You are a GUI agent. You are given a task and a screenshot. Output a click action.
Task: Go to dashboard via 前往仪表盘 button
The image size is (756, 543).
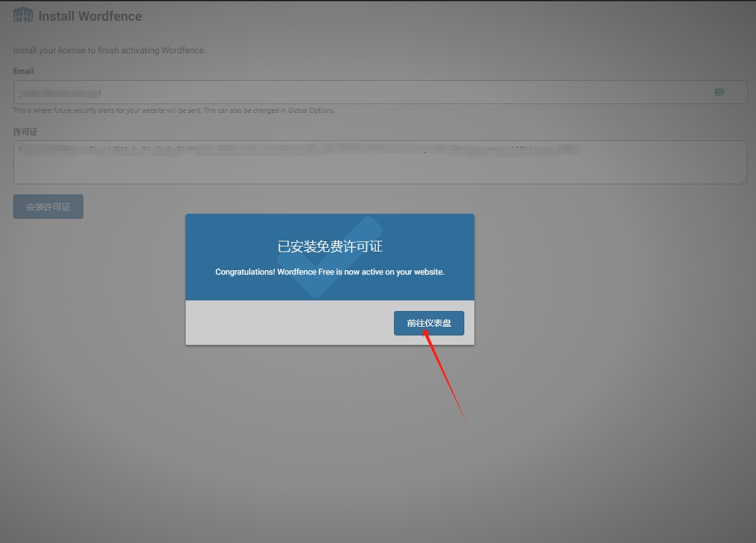tap(429, 323)
